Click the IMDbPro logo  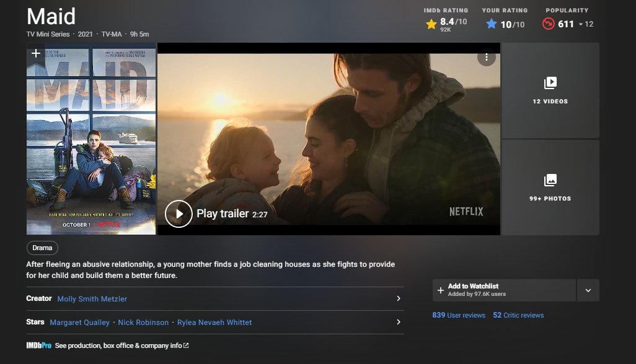click(39, 345)
